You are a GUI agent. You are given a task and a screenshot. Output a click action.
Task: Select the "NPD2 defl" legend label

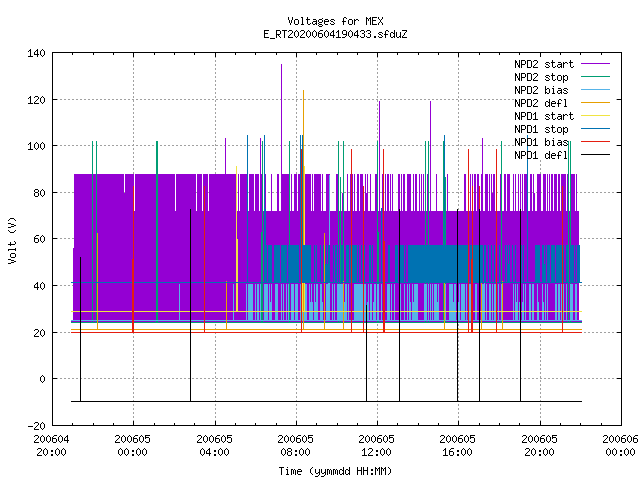tap(541, 103)
